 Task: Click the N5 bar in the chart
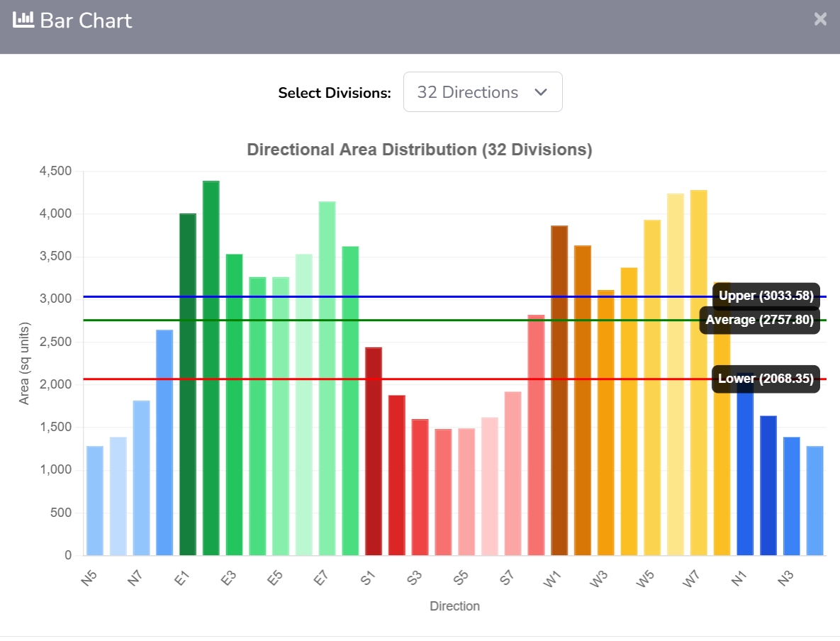(x=95, y=500)
